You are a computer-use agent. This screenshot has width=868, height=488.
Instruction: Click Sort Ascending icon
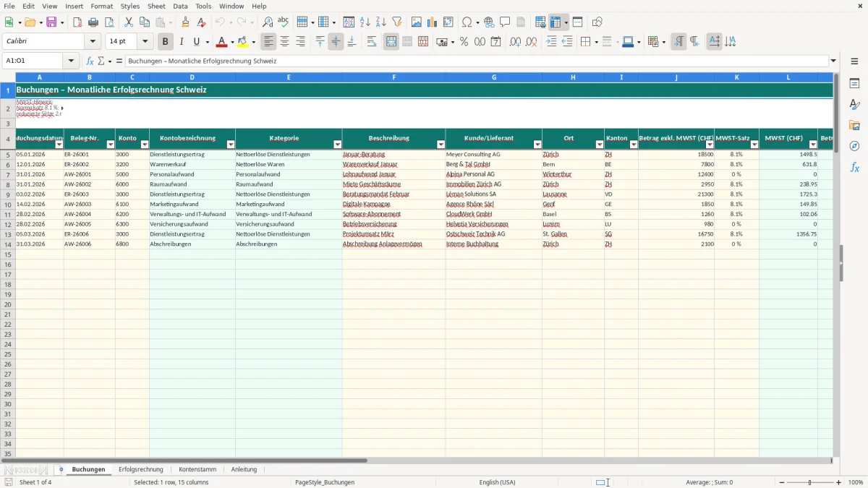tap(365, 22)
